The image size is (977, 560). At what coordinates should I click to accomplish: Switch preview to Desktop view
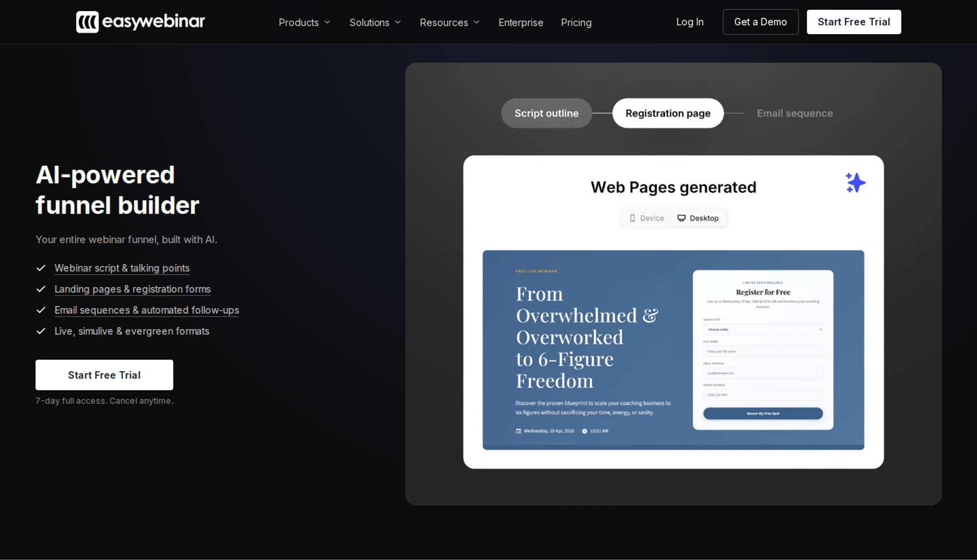pyautogui.click(x=698, y=218)
